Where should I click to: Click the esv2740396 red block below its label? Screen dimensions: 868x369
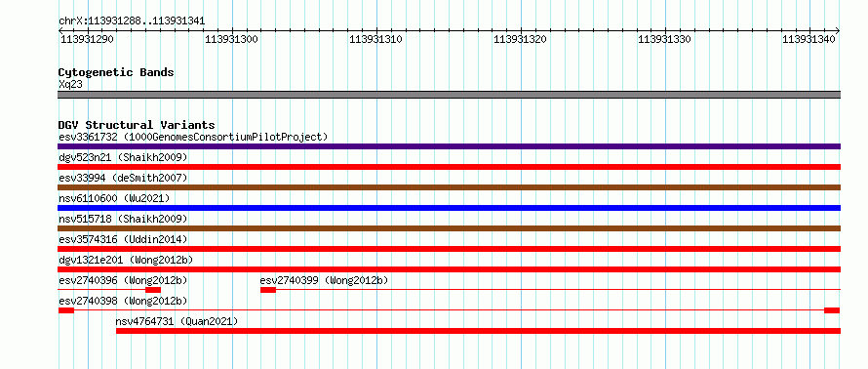coord(153,290)
